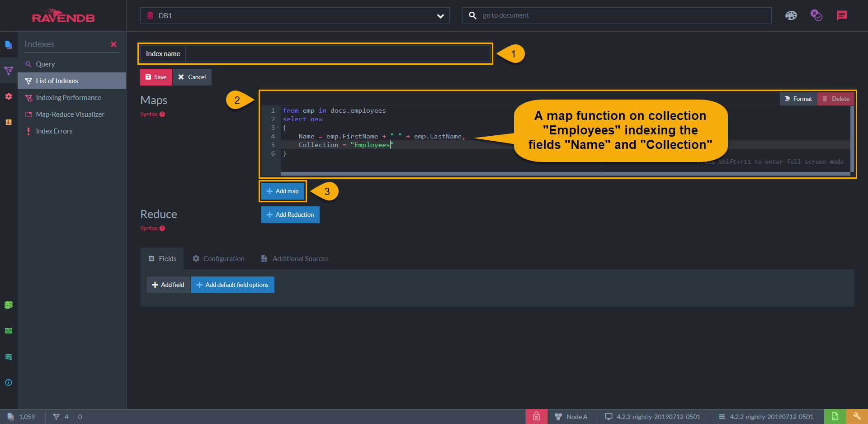The image size is (868, 424).
Task: Click the search magnifier icon
Action: pyautogui.click(x=472, y=15)
